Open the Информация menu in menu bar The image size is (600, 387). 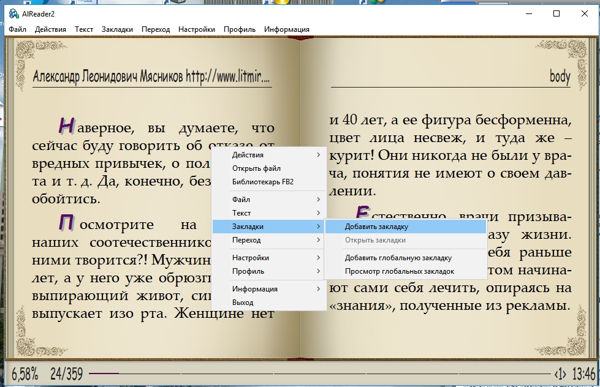coord(287,29)
